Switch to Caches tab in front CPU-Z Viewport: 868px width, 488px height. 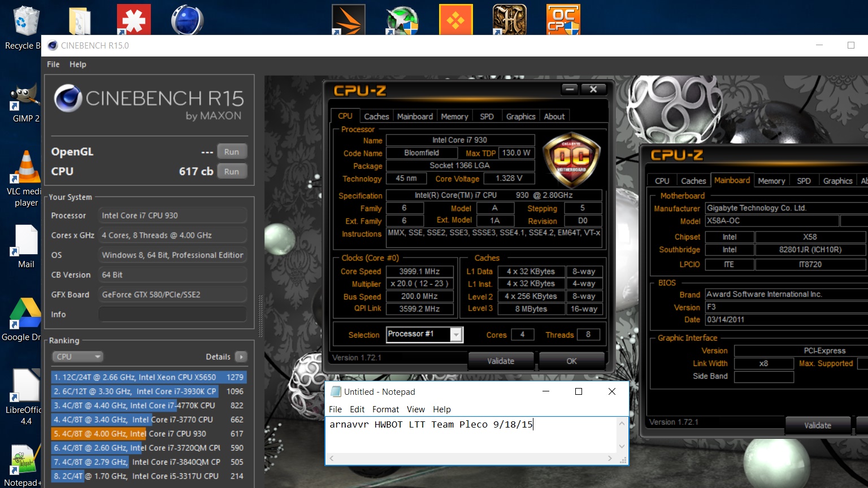pos(376,116)
